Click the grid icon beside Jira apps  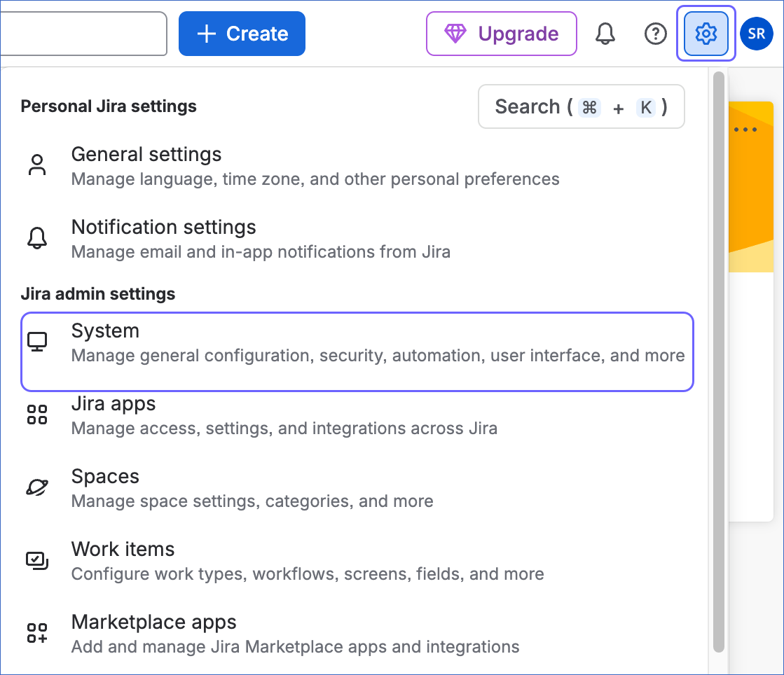point(37,415)
